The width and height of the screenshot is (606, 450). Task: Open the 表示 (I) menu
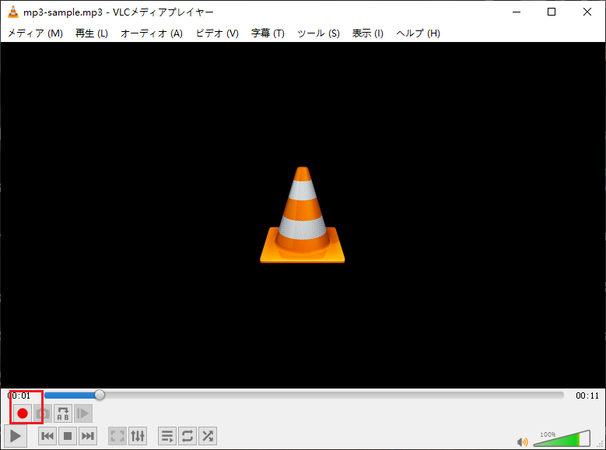[x=368, y=33]
